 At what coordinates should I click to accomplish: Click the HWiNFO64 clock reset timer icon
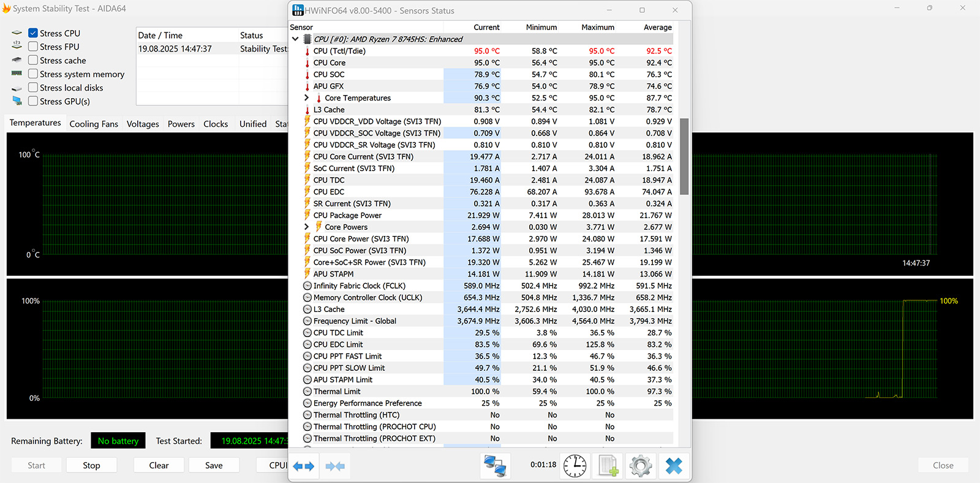(x=575, y=466)
